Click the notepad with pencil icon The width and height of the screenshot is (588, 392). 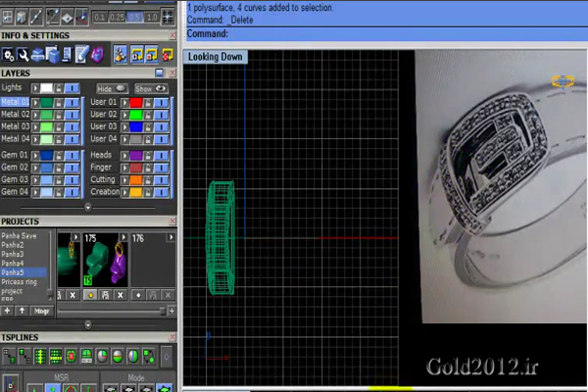pos(83,53)
